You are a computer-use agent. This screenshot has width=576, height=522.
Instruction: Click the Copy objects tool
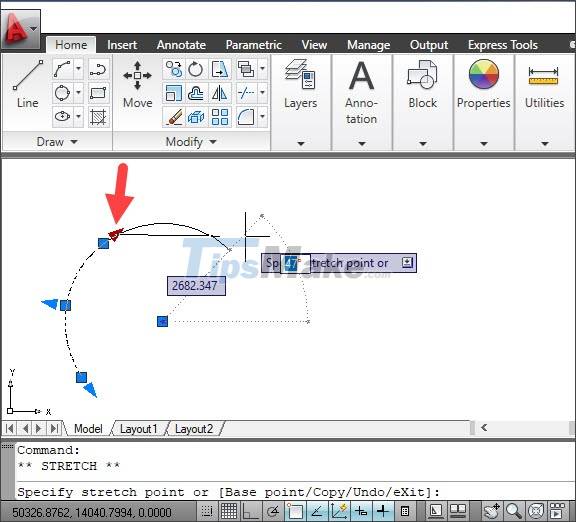[x=174, y=69]
